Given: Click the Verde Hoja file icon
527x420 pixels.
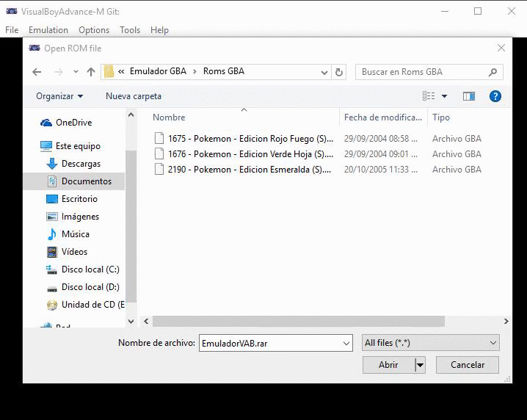Looking at the screenshot, I should pos(159,153).
